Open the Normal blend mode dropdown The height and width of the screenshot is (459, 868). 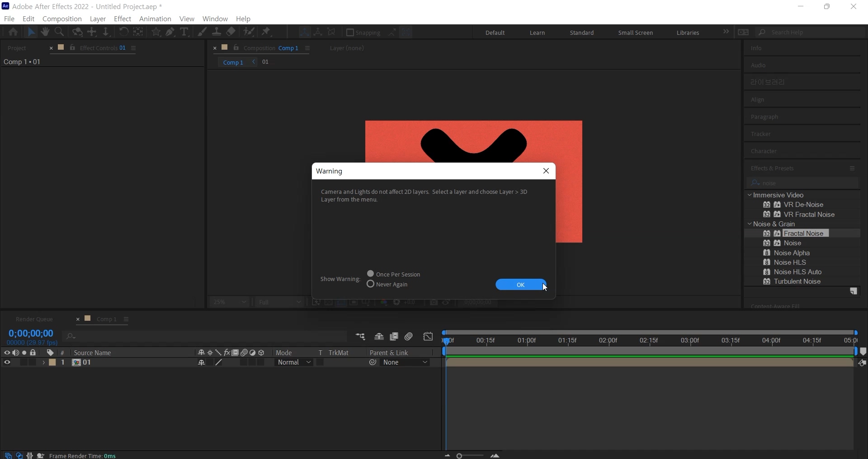294,363
